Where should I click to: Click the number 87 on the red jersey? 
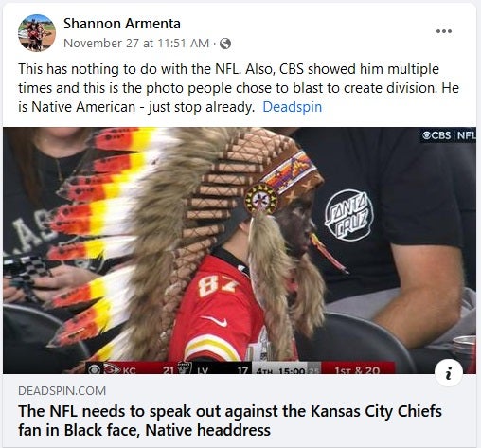[218, 285]
